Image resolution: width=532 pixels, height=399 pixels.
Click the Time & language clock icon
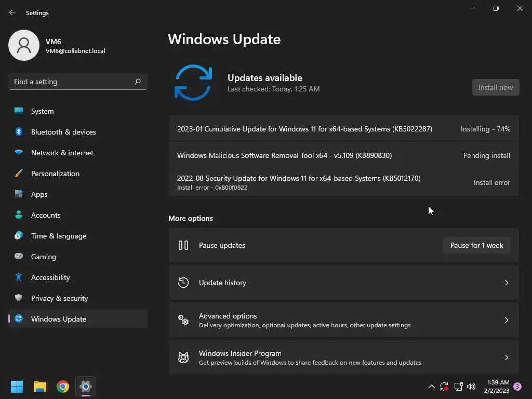point(19,235)
